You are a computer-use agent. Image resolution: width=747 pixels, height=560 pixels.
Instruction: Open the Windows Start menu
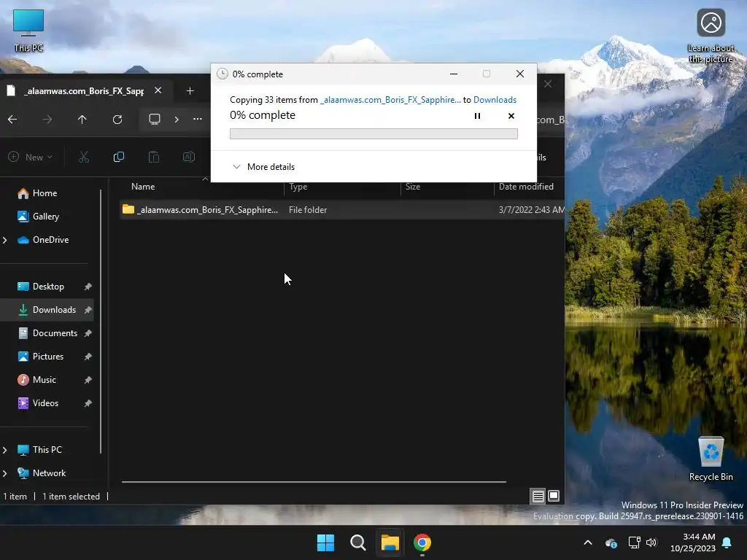[326, 542]
